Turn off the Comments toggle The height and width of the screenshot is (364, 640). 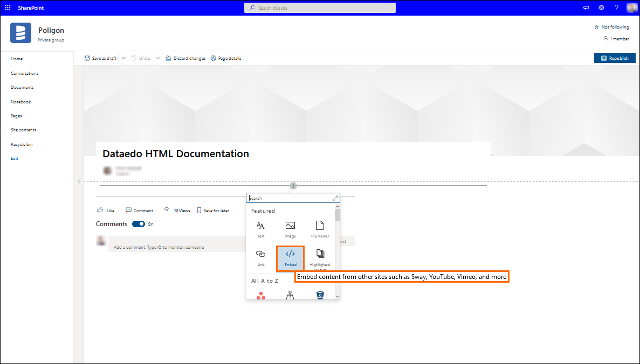[139, 224]
